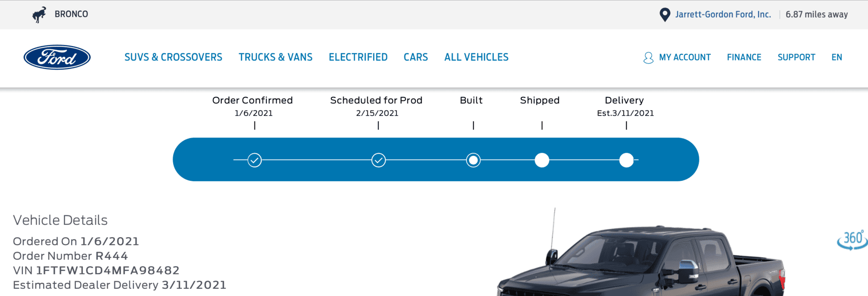This screenshot has width=868, height=296.
Task: Open the SUVs & Crossovers menu
Action: click(x=173, y=57)
